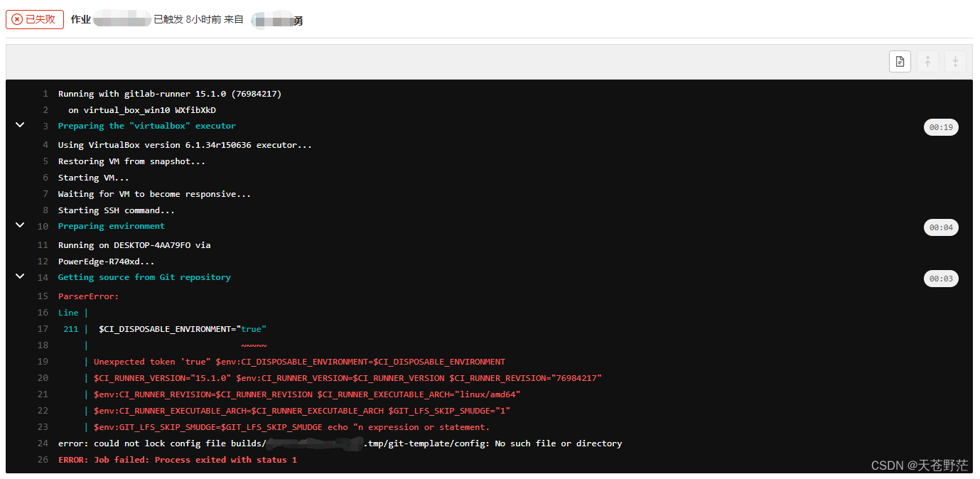Click the ParserError: line

click(89, 296)
